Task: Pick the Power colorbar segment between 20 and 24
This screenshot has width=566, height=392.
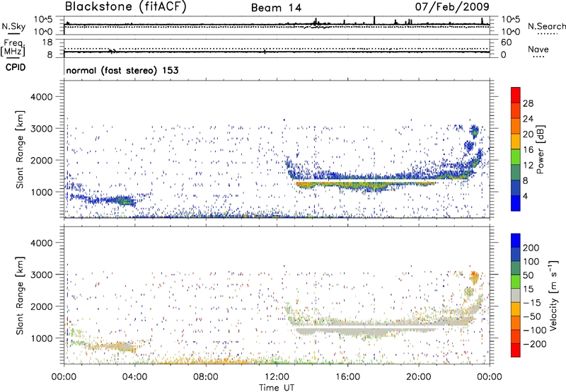Action: [x=516, y=126]
